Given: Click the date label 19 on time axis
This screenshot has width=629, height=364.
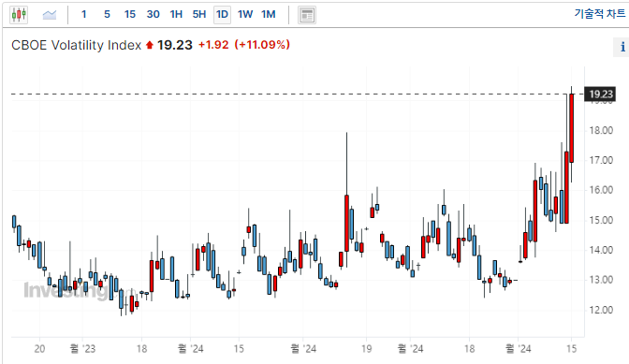Looking at the screenshot, I should [366, 349].
